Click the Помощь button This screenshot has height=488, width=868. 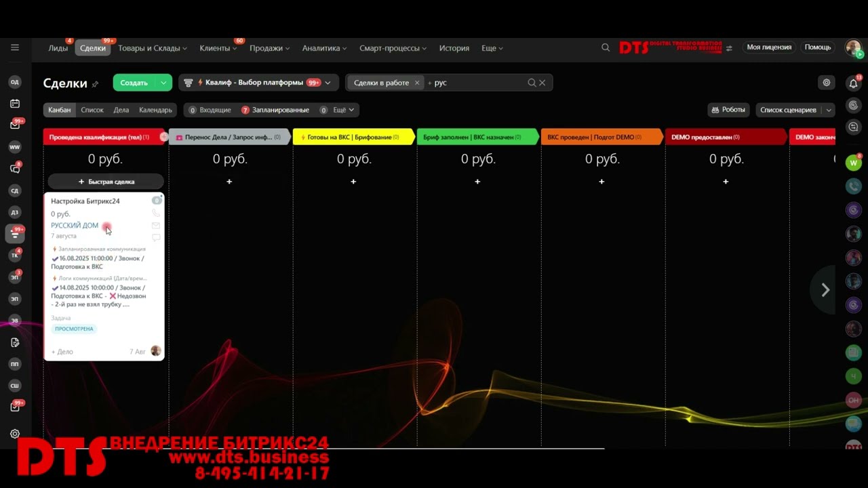pos(818,47)
